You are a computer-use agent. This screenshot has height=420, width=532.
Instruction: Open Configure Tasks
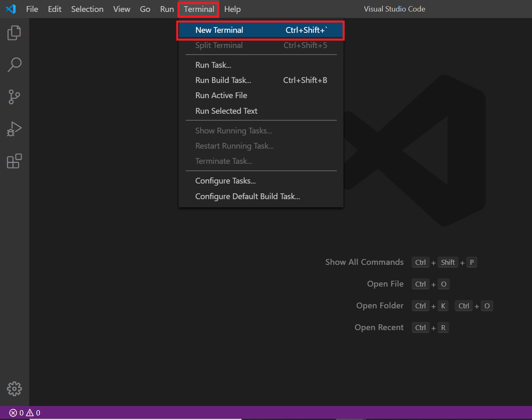[x=225, y=181]
